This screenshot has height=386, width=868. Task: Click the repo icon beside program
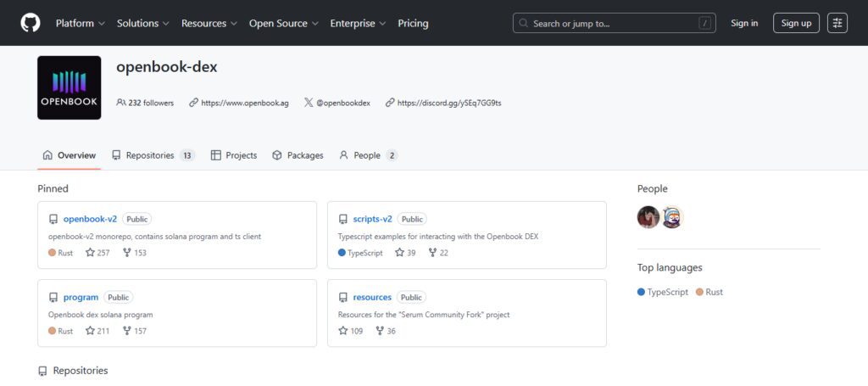tap(53, 298)
